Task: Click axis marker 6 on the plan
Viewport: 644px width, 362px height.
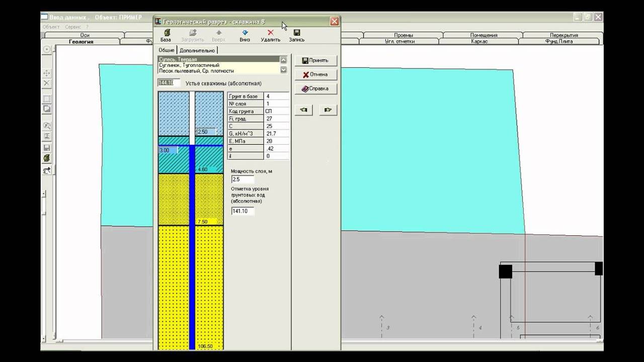Action: tap(598, 328)
